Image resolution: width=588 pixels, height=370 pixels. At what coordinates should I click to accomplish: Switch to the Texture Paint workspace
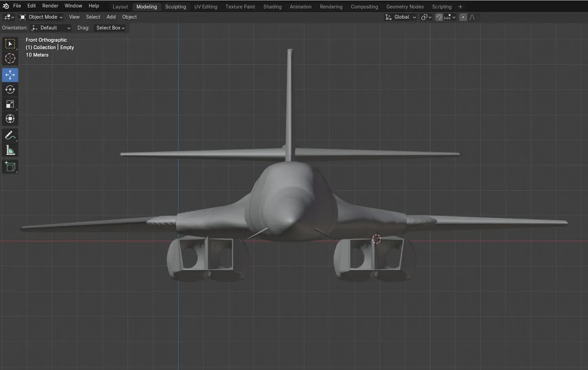[x=240, y=7]
